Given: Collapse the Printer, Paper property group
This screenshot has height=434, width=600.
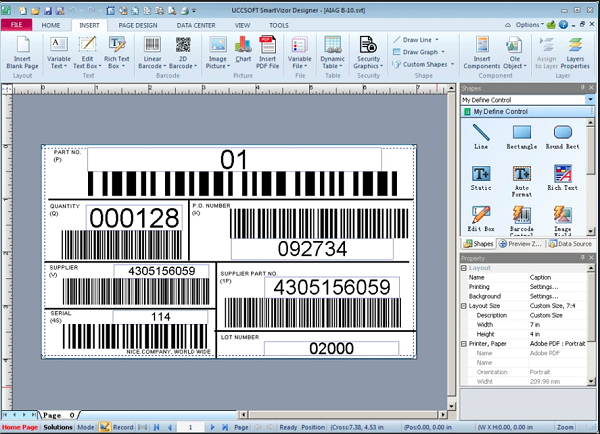Looking at the screenshot, I should 464,344.
